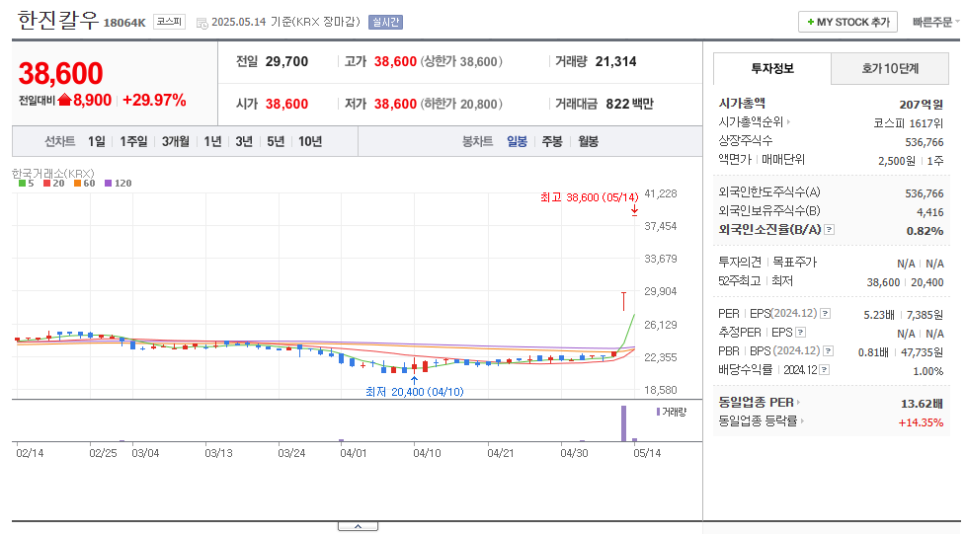Select the 1년 line chart period

213,142
